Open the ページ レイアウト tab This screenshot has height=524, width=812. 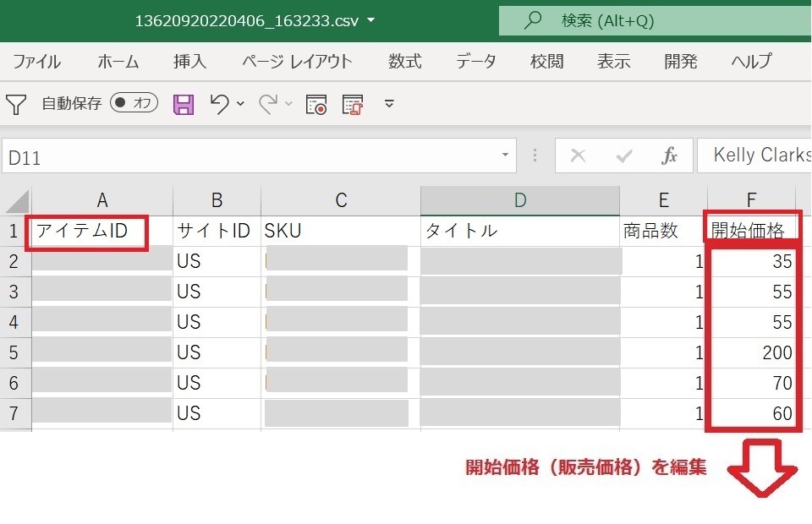coord(297,62)
